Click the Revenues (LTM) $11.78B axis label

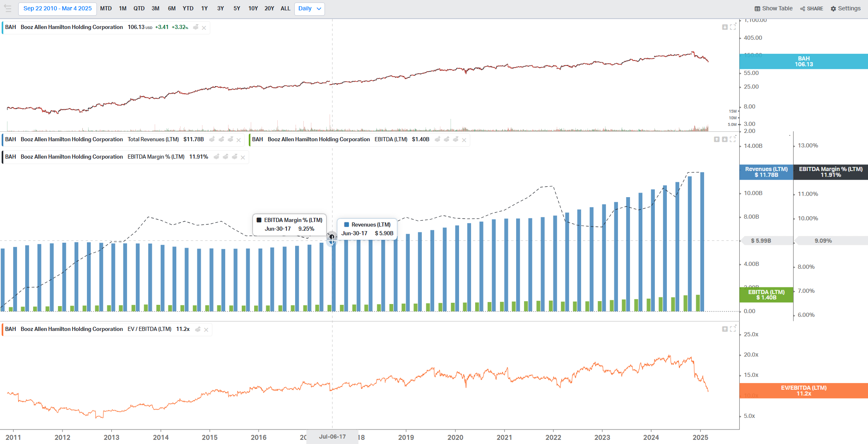[766, 172]
